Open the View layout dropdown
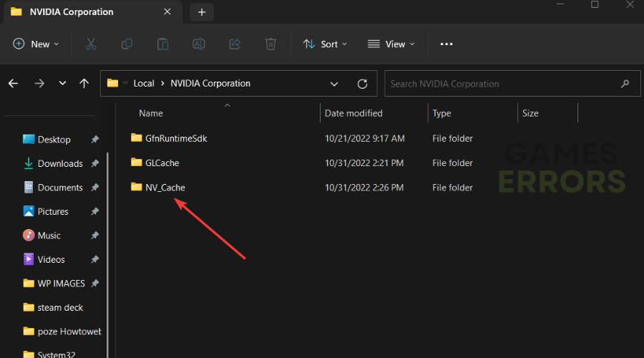This screenshot has width=644, height=358. pyautogui.click(x=391, y=44)
